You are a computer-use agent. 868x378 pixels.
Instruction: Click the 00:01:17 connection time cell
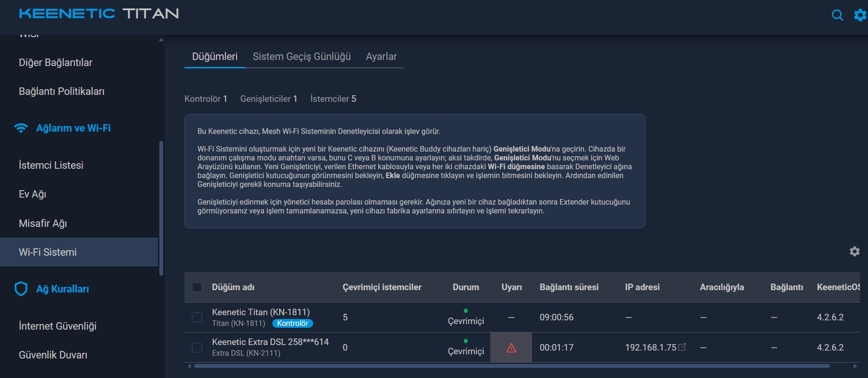(556, 347)
